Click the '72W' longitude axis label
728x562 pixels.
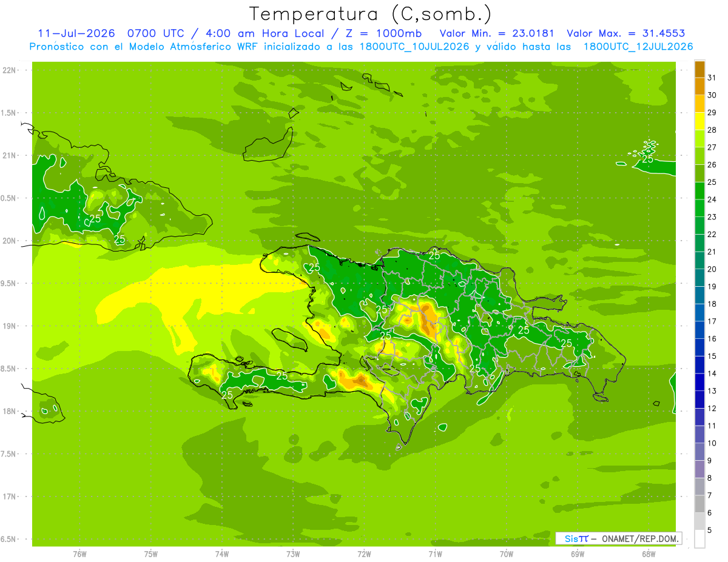point(365,554)
